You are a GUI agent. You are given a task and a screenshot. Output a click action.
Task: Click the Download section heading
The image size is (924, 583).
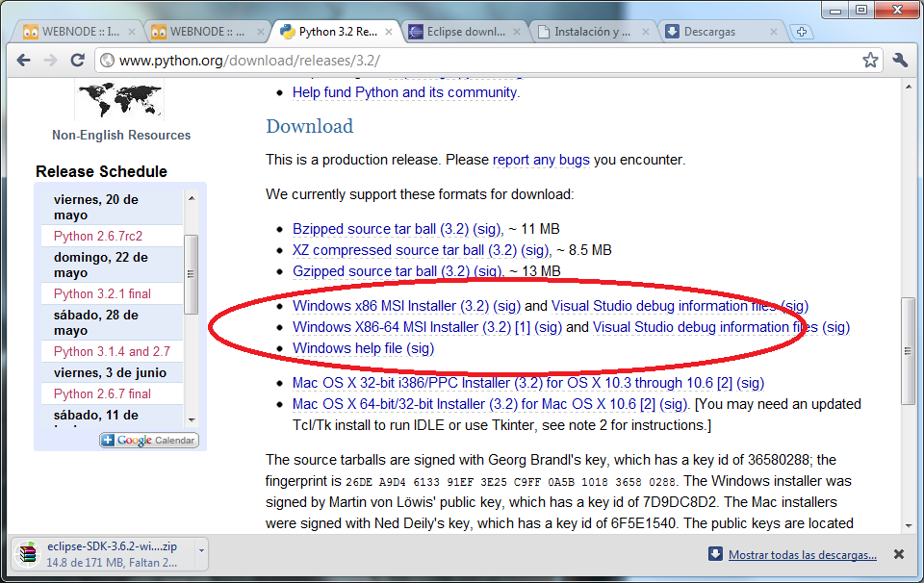point(309,126)
